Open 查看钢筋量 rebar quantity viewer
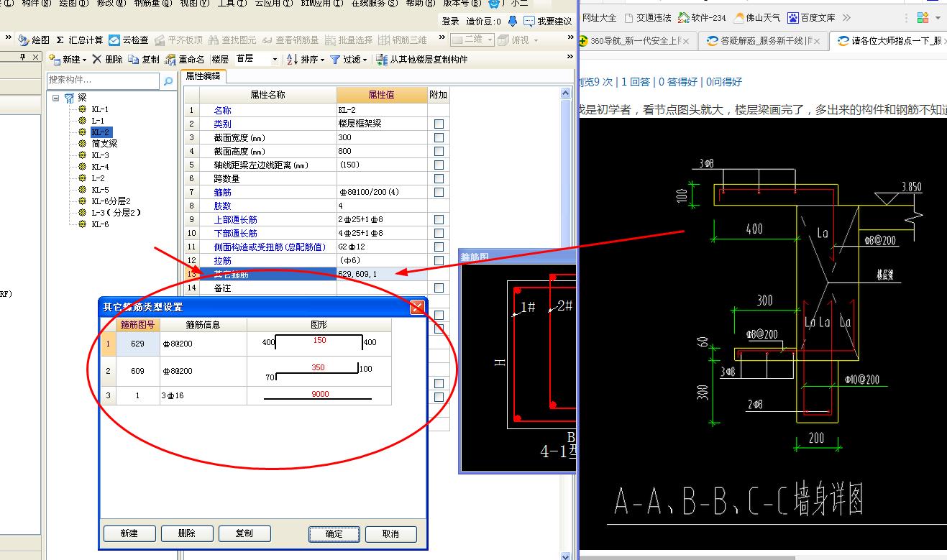Screen dimensions: 947x560 point(291,40)
